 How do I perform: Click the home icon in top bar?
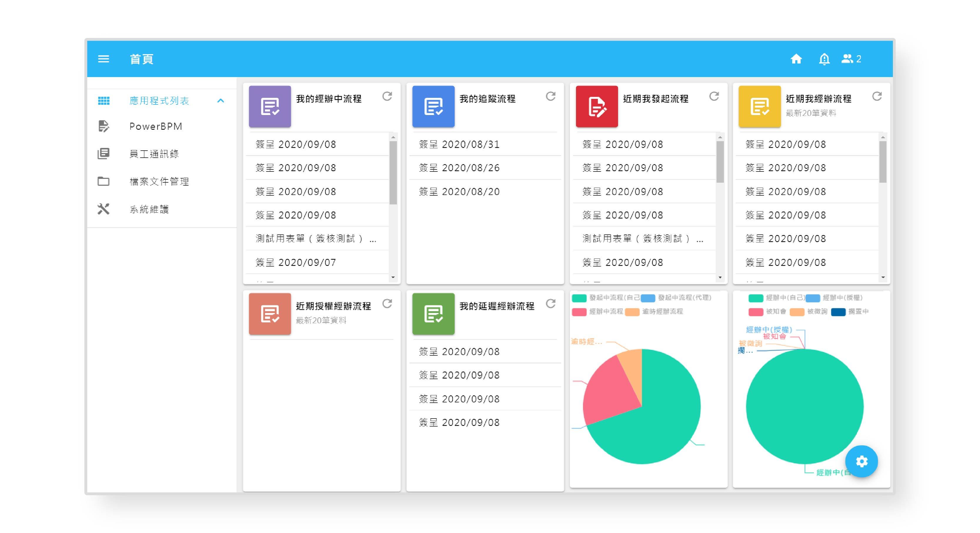[x=796, y=59]
